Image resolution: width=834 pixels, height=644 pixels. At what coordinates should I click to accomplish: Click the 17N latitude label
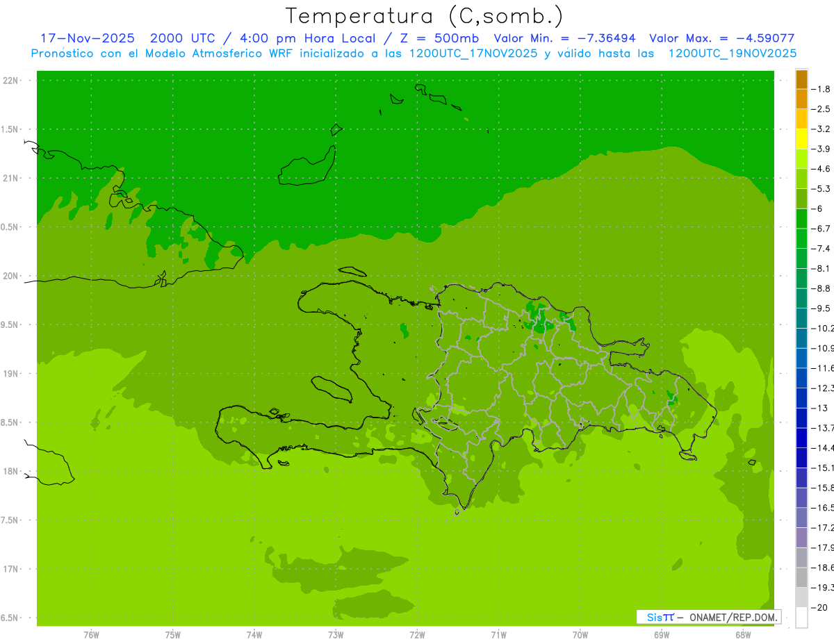tap(11, 569)
